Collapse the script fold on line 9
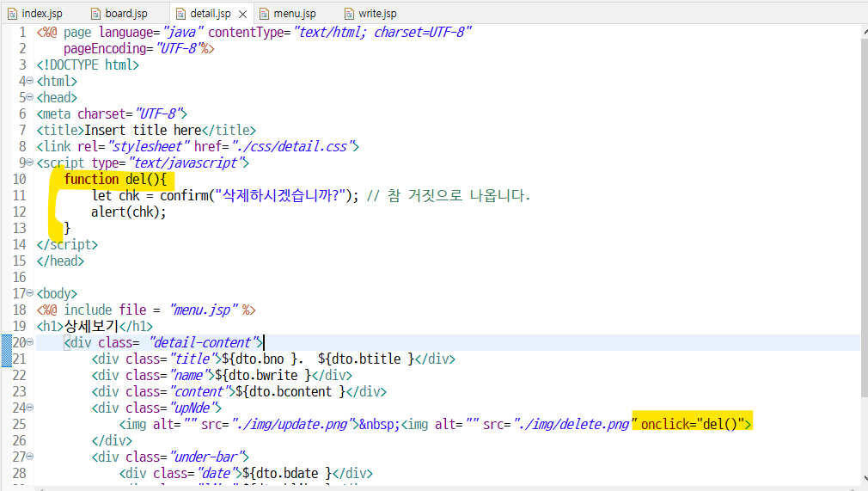This screenshot has width=868, height=491. 30,163
